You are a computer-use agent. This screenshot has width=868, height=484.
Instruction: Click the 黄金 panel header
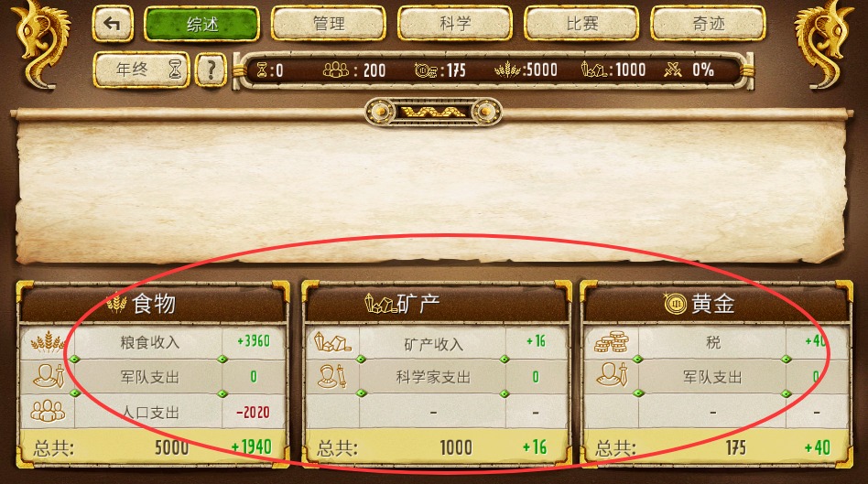[716, 303]
